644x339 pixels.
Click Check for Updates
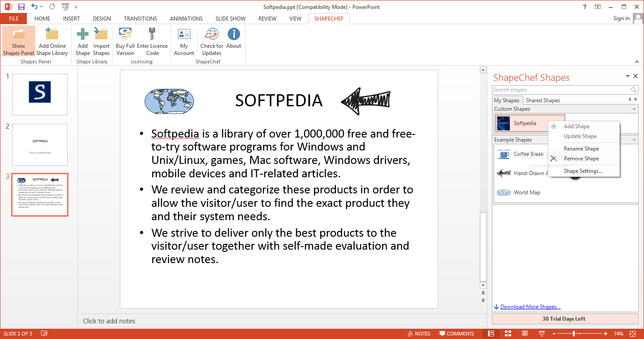click(212, 41)
